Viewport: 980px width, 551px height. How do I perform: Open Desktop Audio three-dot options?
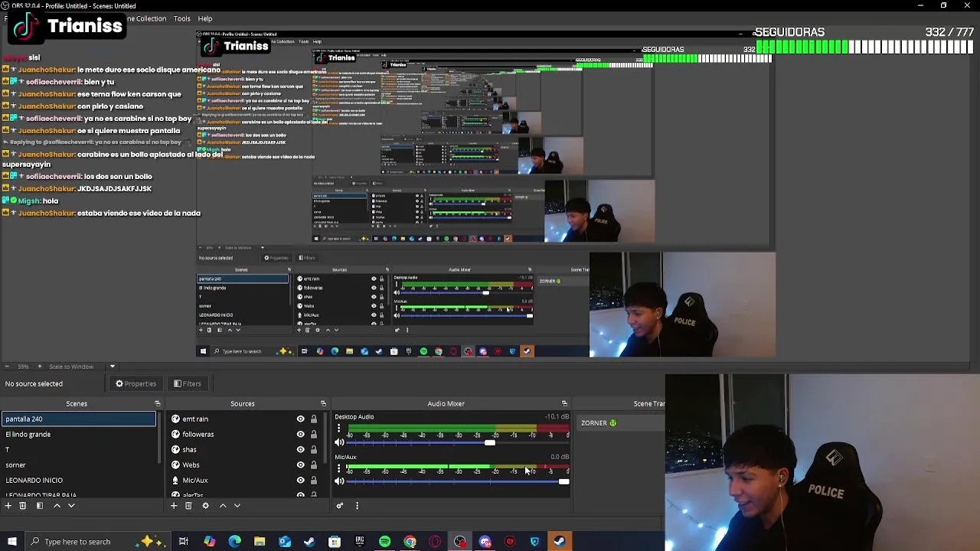coord(339,429)
